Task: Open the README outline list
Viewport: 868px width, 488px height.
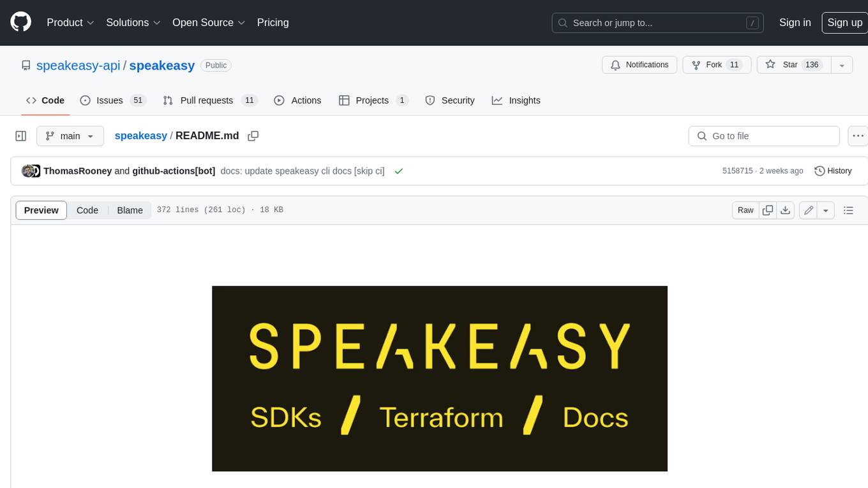Action: point(848,210)
